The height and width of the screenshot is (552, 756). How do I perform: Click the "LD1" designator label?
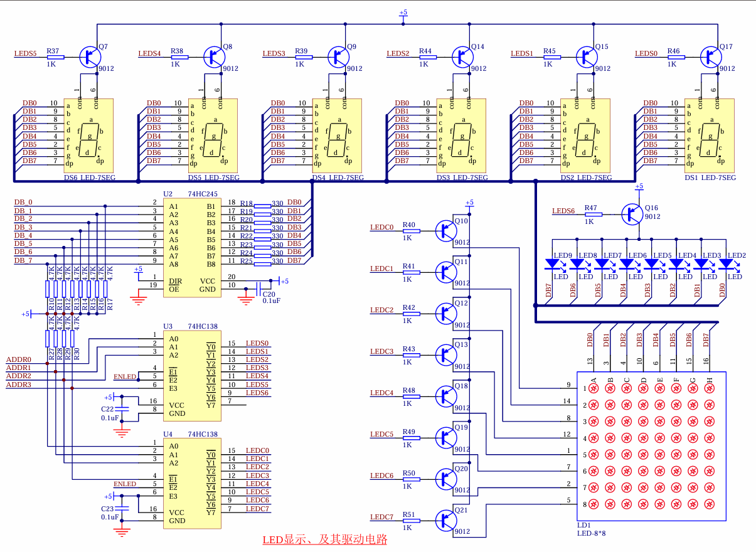(583, 526)
